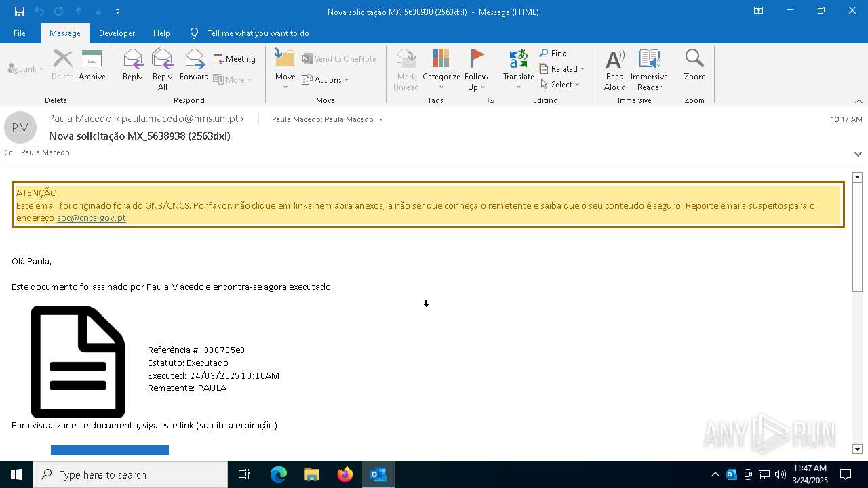The height and width of the screenshot is (488, 868).
Task: Click the blue document link button
Action: [110, 450]
